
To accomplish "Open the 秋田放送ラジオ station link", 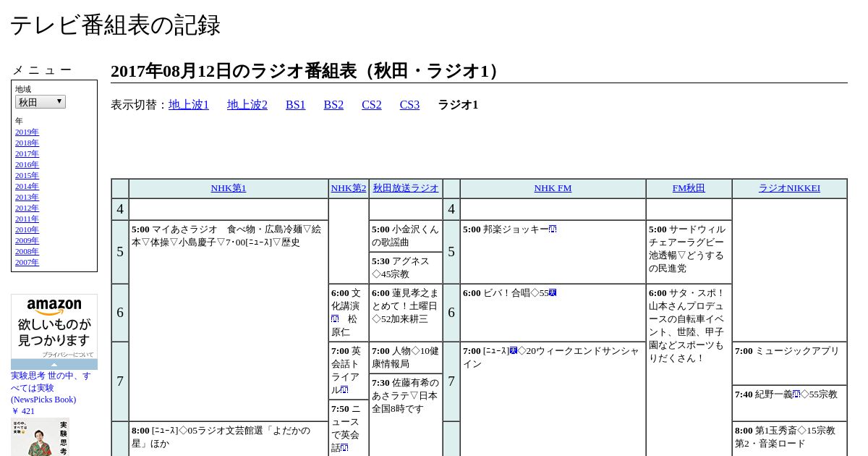I will click(x=406, y=188).
